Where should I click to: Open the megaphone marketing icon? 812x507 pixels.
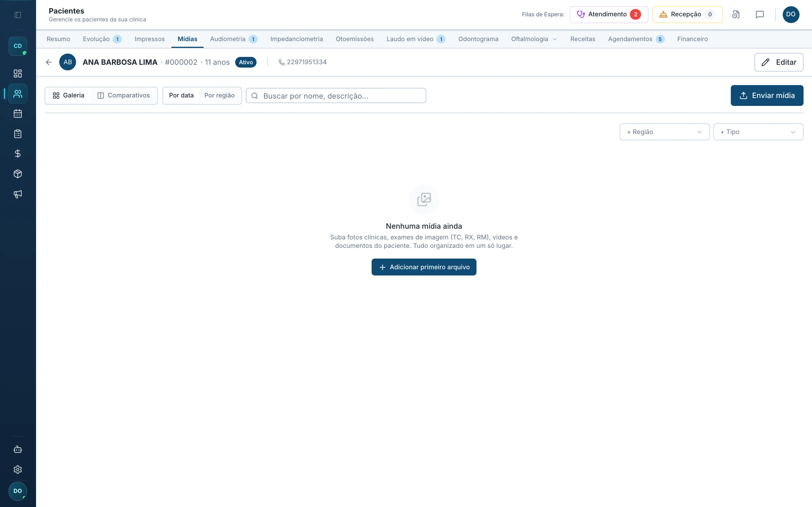(x=18, y=194)
